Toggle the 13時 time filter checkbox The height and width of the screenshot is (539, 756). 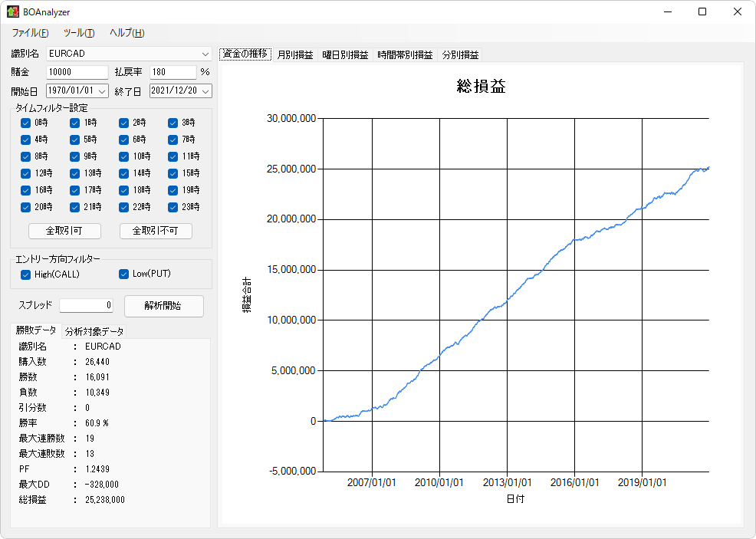74,173
